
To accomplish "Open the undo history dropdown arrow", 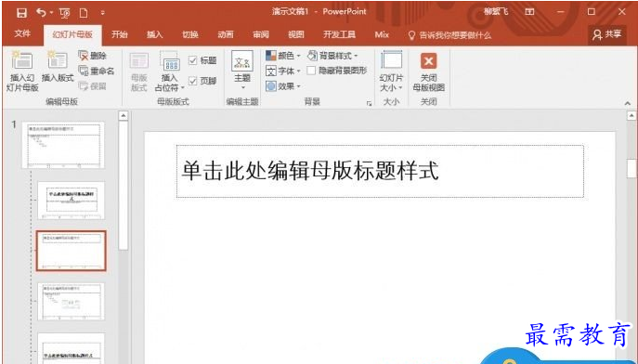I will point(51,13).
